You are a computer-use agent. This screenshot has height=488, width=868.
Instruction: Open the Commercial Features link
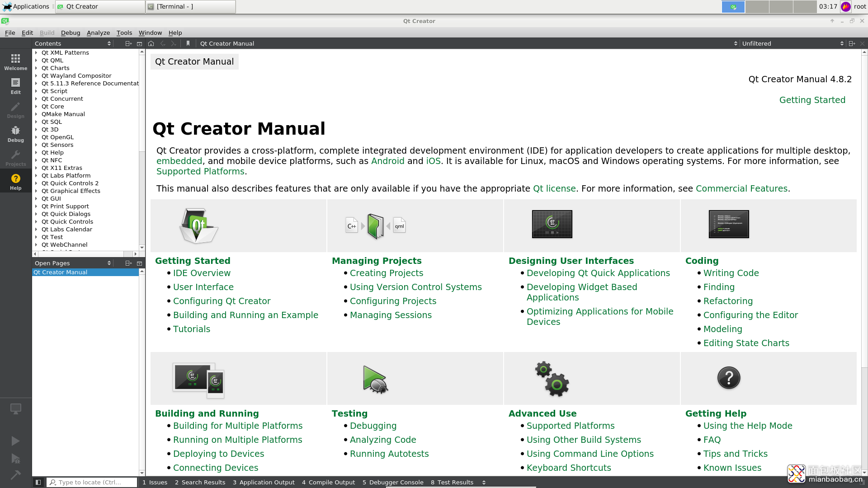pyautogui.click(x=741, y=188)
